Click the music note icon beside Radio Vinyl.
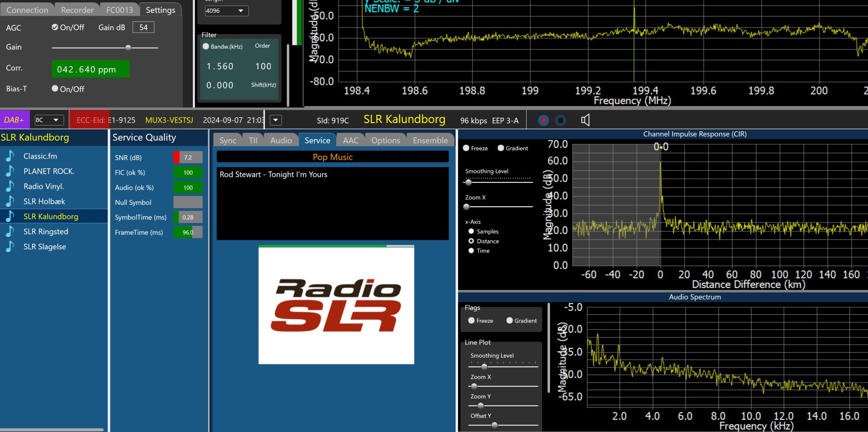Image resolution: width=868 pixels, height=432 pixels. click(x=10, y=186)
